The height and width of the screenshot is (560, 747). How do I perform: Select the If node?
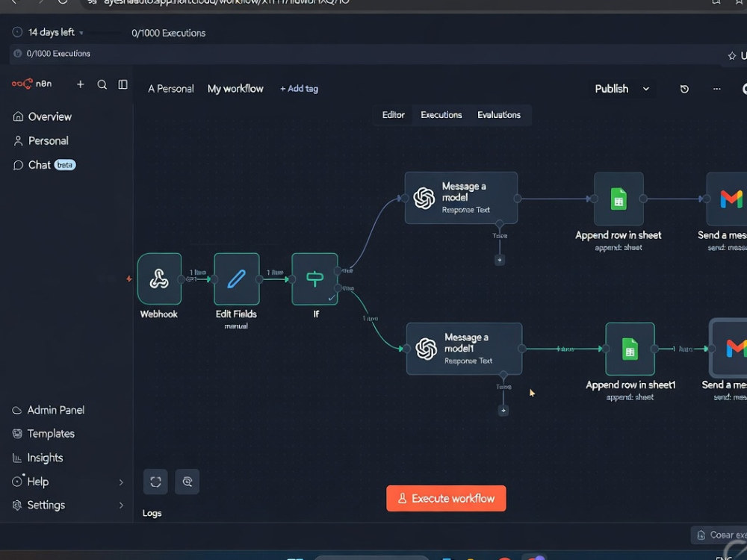click(x=314, y=279)
